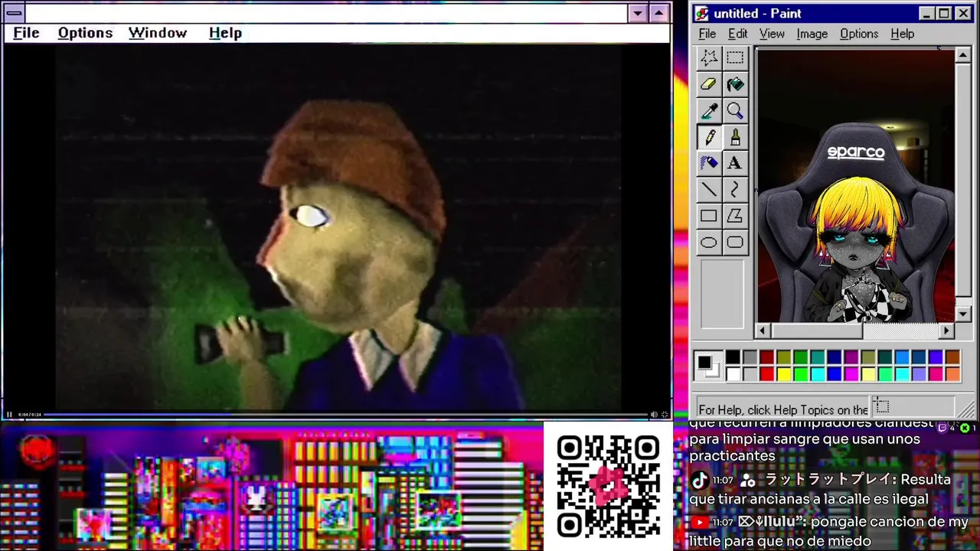
Task: Click the 'For Help, click Help Topics' status text
Action: 783,409
